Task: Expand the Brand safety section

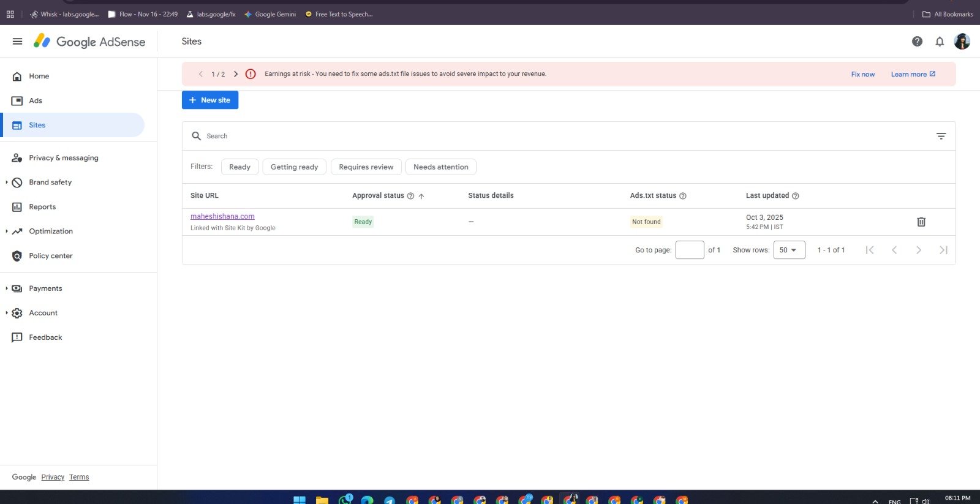Action: [7, 182]
